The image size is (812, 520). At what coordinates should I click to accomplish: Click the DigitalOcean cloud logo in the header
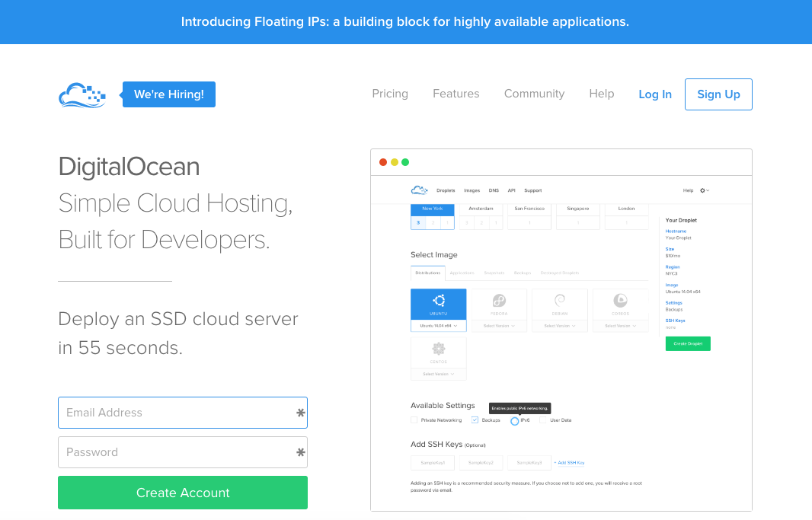[82, 95]
